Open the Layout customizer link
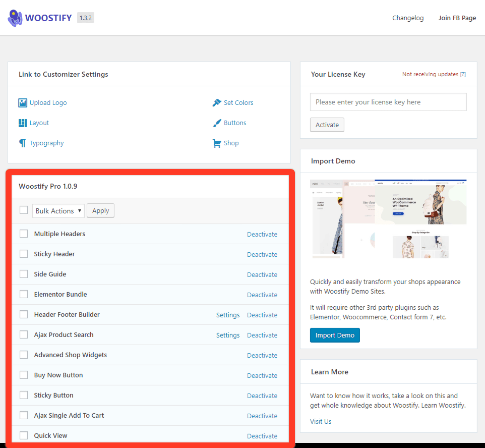Image resolution: width=485 pixels, height=448 pixels. click(39, 123)
